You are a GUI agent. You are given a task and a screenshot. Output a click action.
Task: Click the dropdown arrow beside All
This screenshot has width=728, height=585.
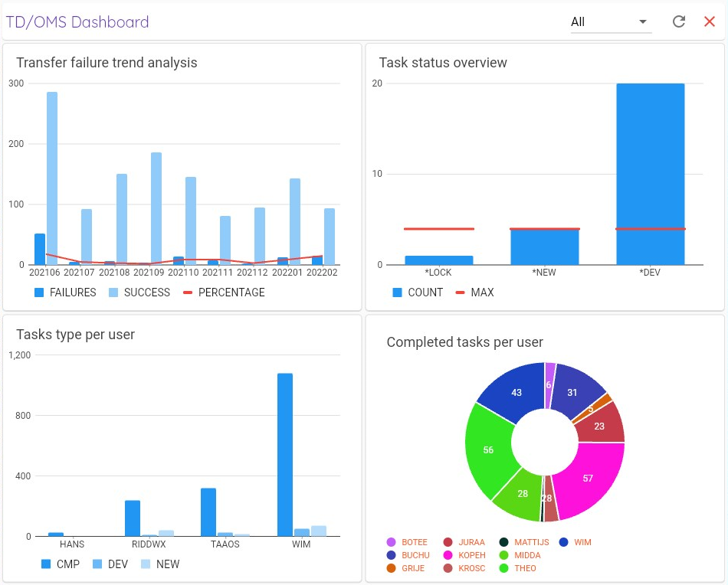[x=642, y=21]
